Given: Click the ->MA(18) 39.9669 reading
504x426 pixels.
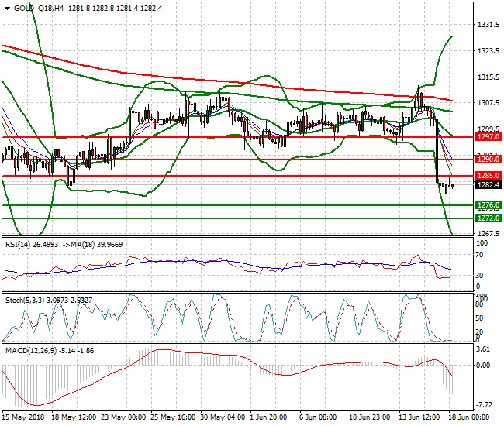Looking at the screenshot, I should click(x=92, y=245).
